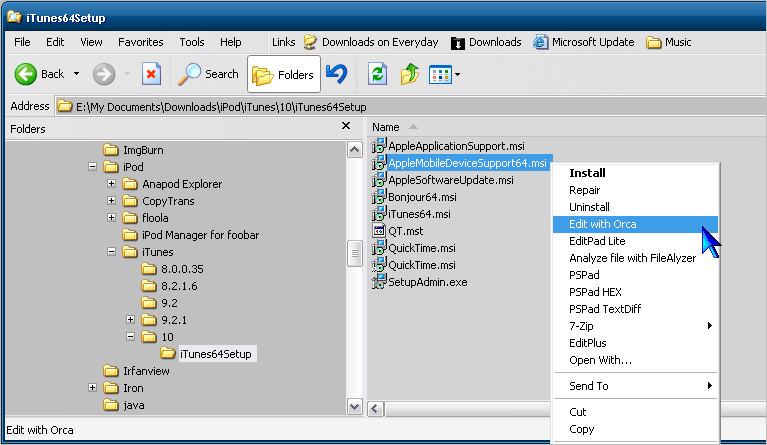This screenshot has height=445, width=767.
Task: Click the AppleApplicationSupport.msi file icon
Action: [379, 146]
